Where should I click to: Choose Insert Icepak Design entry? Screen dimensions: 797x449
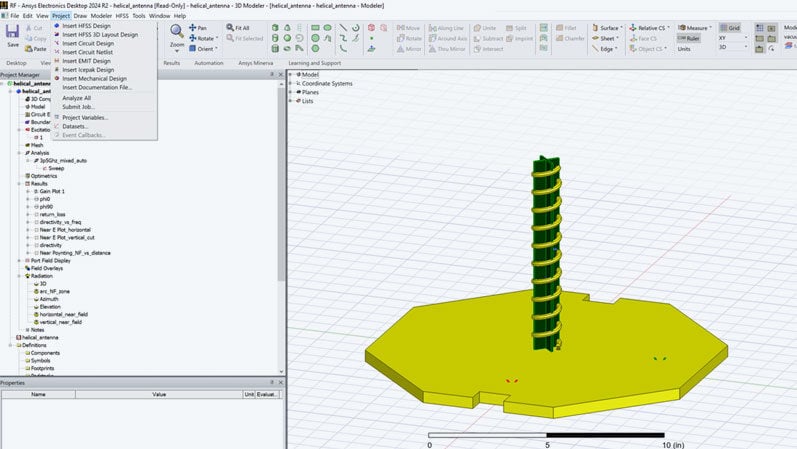88,70
